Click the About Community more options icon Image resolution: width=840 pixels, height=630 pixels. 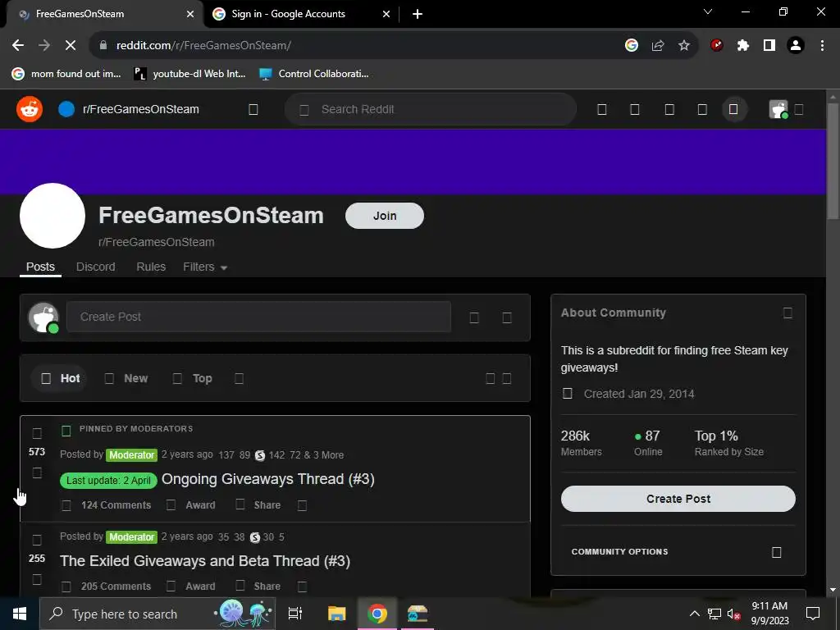(x=787, y=313)
